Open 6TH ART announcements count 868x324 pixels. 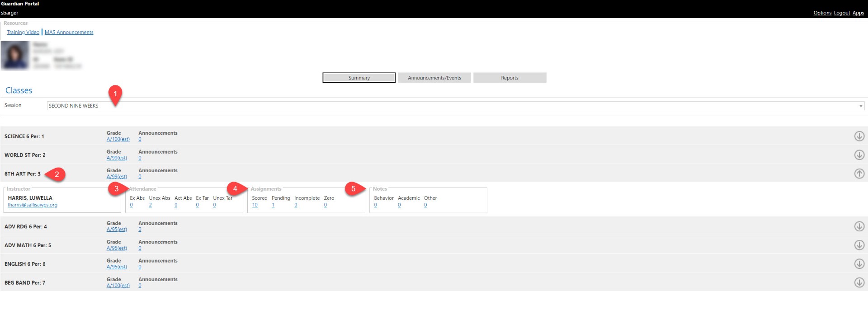coord(140,177)
